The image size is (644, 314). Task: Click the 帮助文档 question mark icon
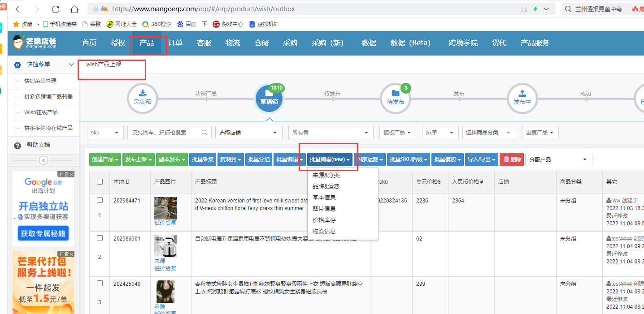(17, 146)
